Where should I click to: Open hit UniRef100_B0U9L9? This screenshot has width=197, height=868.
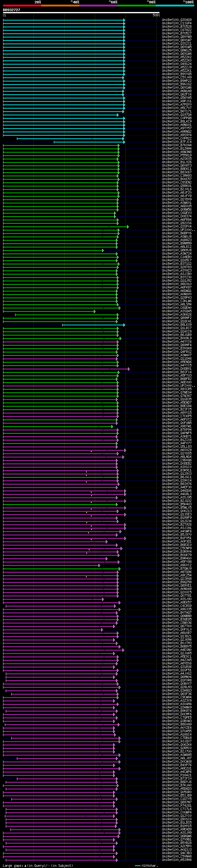click(177, 338)
